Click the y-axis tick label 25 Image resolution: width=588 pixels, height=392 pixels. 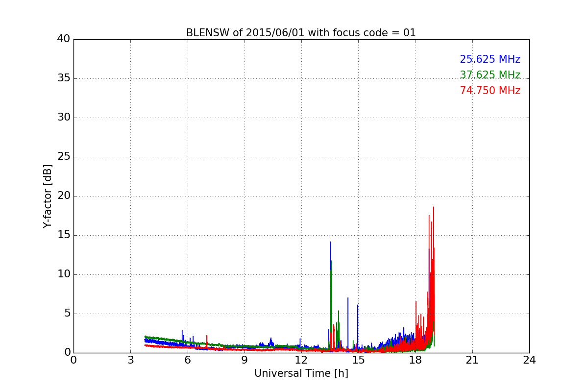click(x=63, y=157)
